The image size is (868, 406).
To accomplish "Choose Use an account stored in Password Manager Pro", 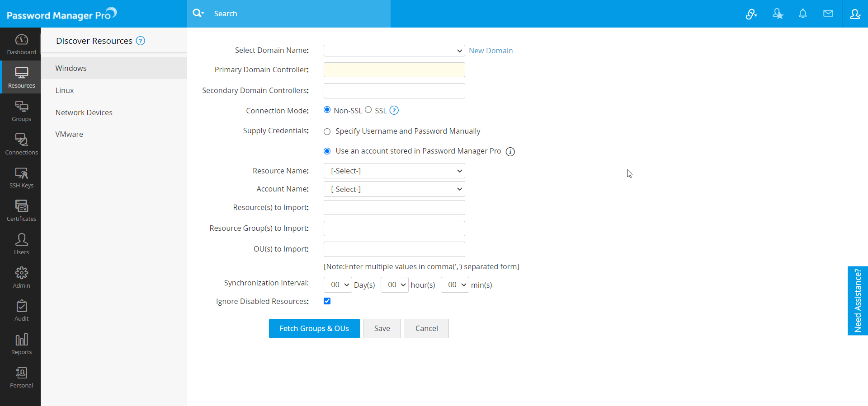I will 327,151.
